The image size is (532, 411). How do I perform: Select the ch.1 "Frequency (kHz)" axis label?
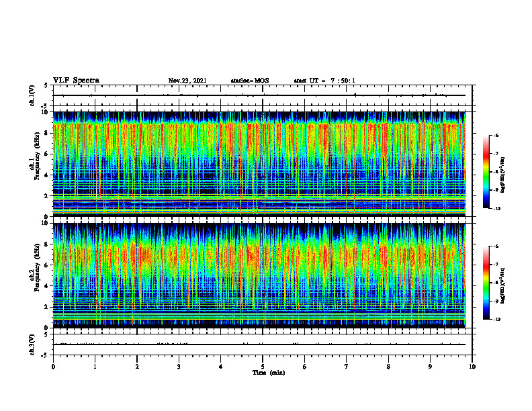point(36,154)
